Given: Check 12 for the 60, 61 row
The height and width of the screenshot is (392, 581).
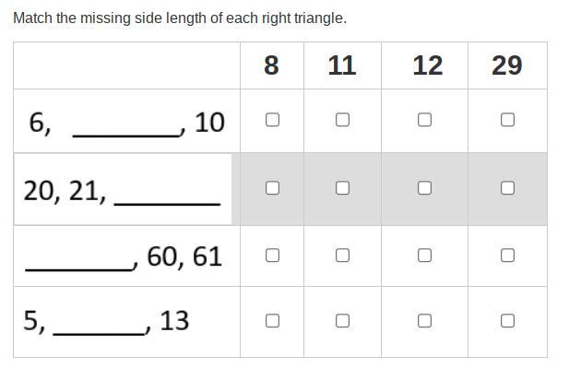Looking at the screenshot, I should tap(424, 255).
